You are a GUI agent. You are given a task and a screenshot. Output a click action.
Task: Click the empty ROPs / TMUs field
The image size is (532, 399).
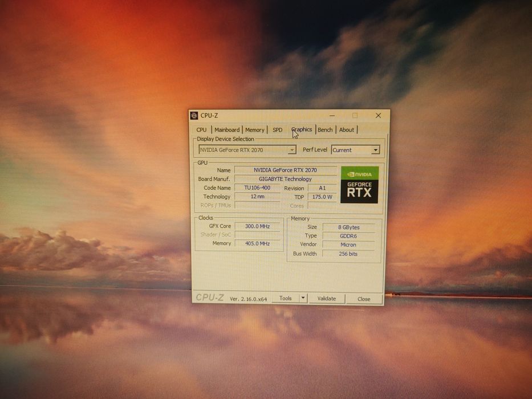tap(258, 205)
